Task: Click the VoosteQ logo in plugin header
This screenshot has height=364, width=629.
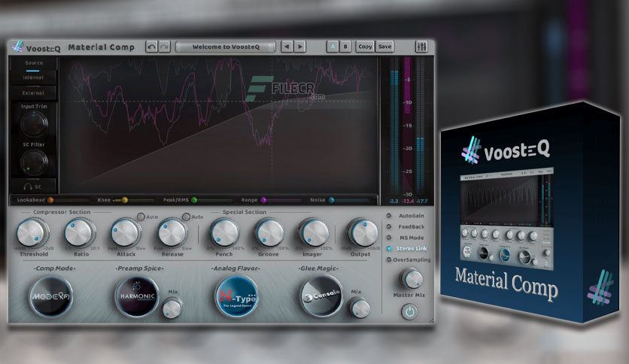Action: (x=36, y=47)
